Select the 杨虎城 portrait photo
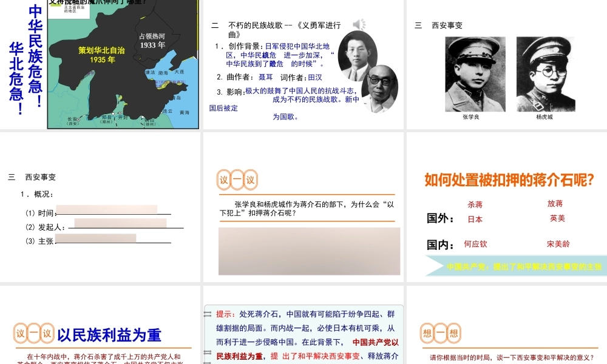 (x=546, y=74)
